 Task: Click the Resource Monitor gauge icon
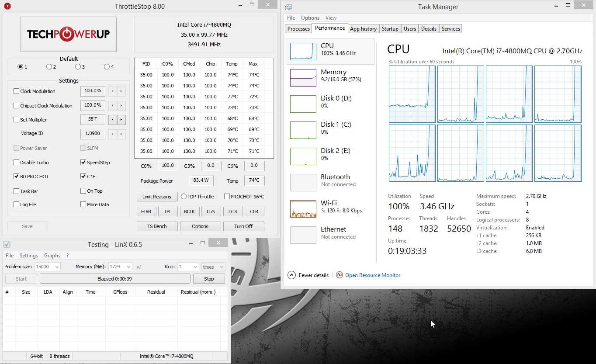tap(340, 275)
